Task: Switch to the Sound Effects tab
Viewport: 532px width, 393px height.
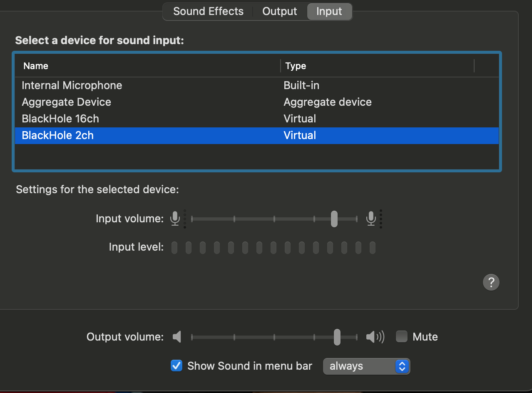Action: [208, 12]
